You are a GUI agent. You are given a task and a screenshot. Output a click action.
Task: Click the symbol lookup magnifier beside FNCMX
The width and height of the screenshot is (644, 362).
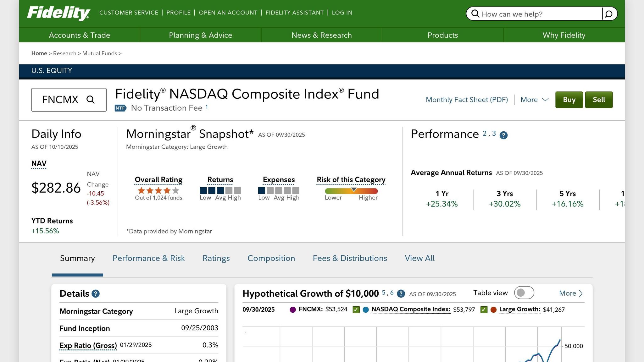(91, 100)
